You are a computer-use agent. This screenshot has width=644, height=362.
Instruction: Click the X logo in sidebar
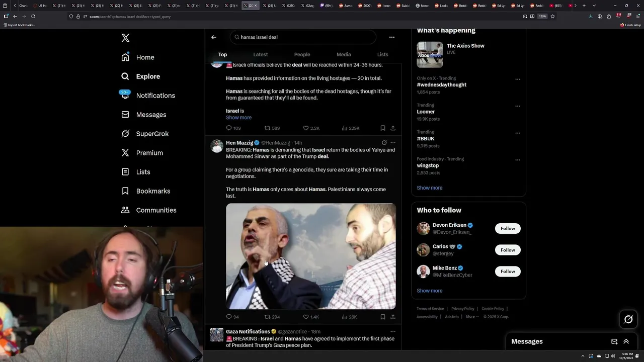tap(125, 38)
